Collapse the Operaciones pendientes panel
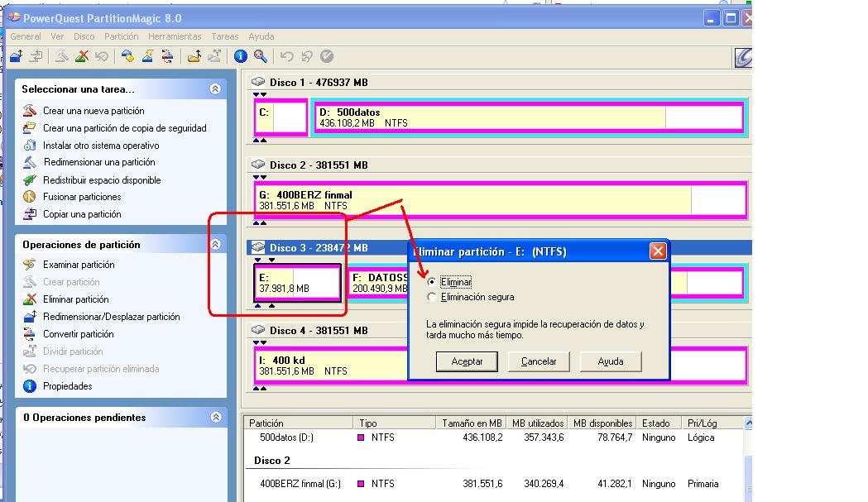This screenshot has height=502, width=868. 216,417
